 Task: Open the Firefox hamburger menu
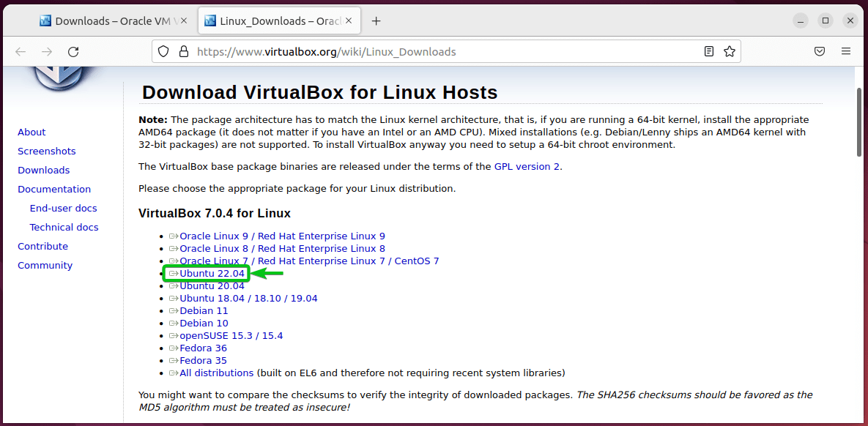tap(846, 51)
